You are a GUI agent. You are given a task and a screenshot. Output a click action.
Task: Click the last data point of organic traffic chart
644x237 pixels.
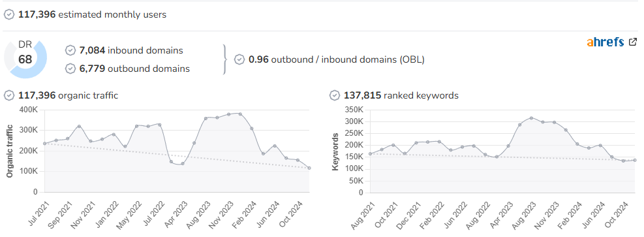click(309, 168)
